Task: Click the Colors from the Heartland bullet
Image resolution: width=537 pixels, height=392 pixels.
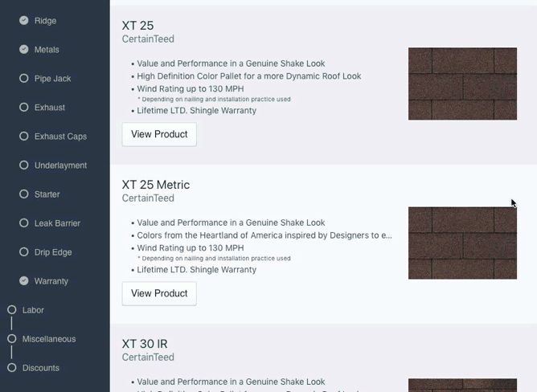Action: tap(264, 235)
